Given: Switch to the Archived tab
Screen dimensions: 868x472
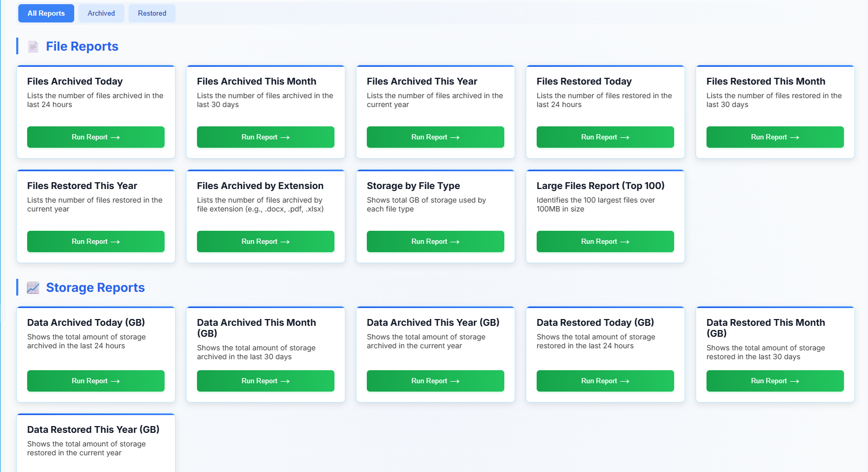Looking at the screenshot, I should click(x=101, y=13).
